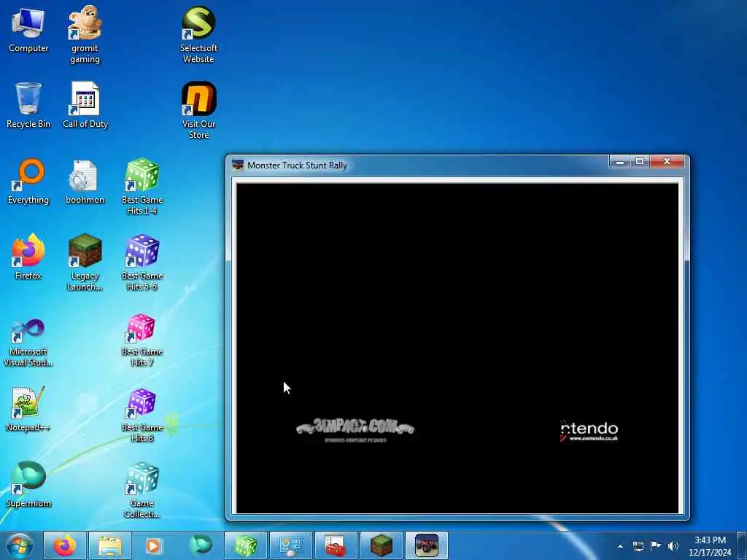The image size is (747, 560).
Task: Open the Computer desktop icon
Action: (28, 30)
